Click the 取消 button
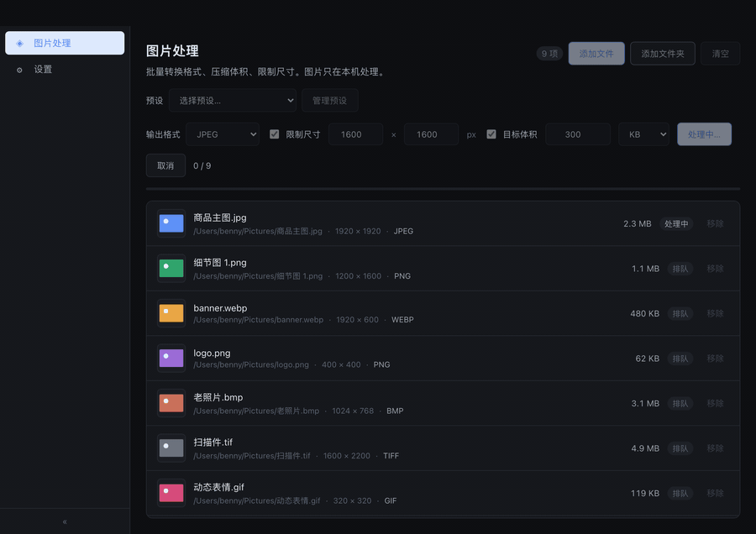This screenshot has height=534, width=756. (x=165, y=165)
